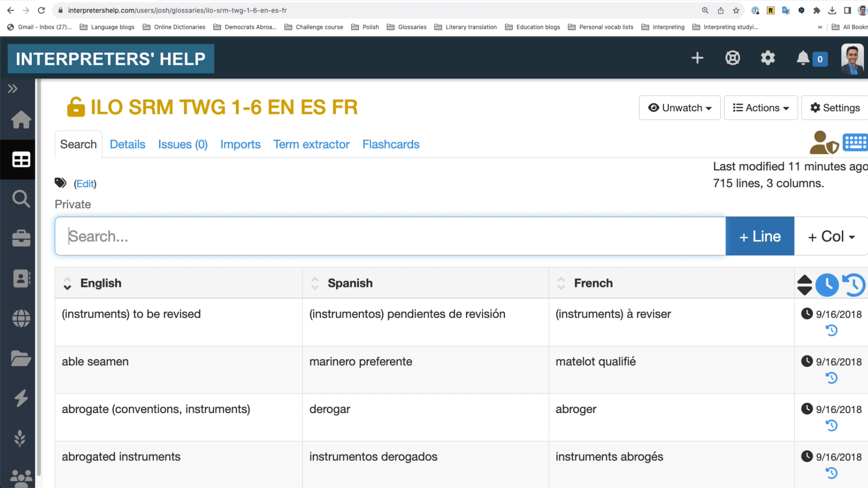Select cell 'matelot qualifié'
Screen dimensions: 868x488
[x=671, y=370]
